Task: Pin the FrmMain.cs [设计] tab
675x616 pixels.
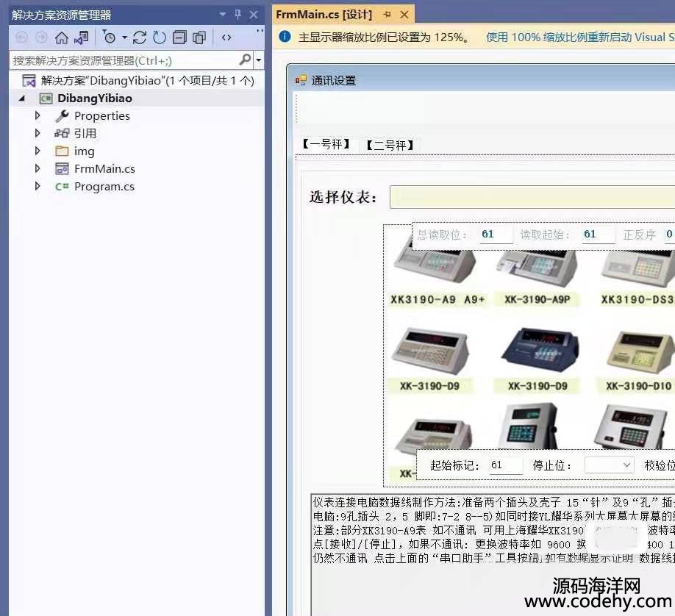Action: pos(387,15)
